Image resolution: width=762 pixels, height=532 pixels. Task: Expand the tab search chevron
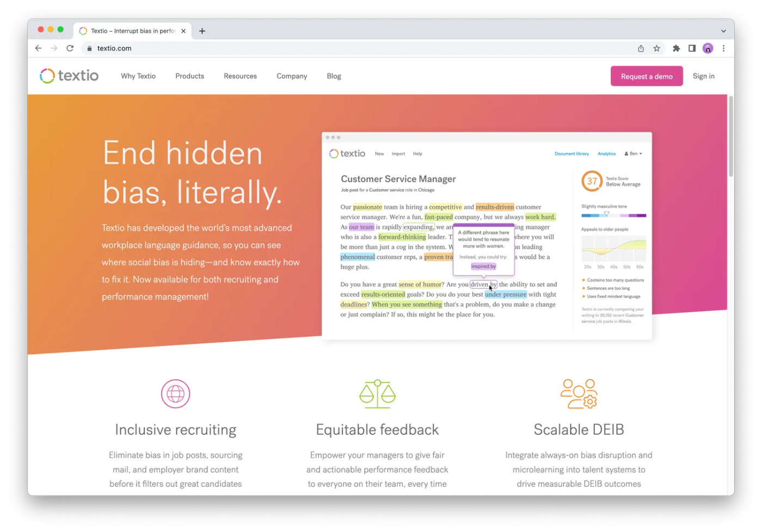[x=723, y=31]
